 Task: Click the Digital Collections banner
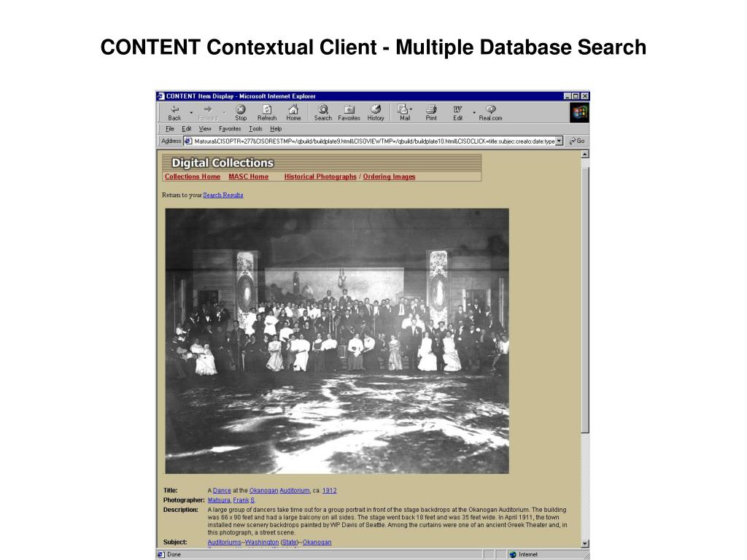click(322, 163)
